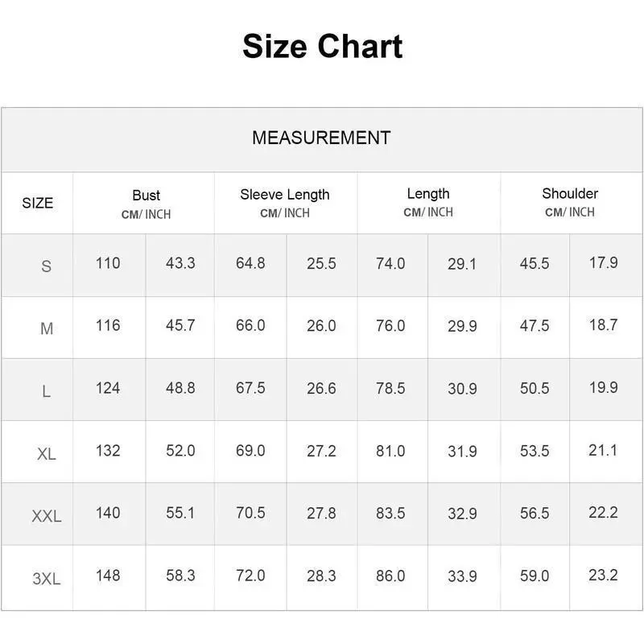
Task: Select the Length column header
Action: (x=428, y=194)
